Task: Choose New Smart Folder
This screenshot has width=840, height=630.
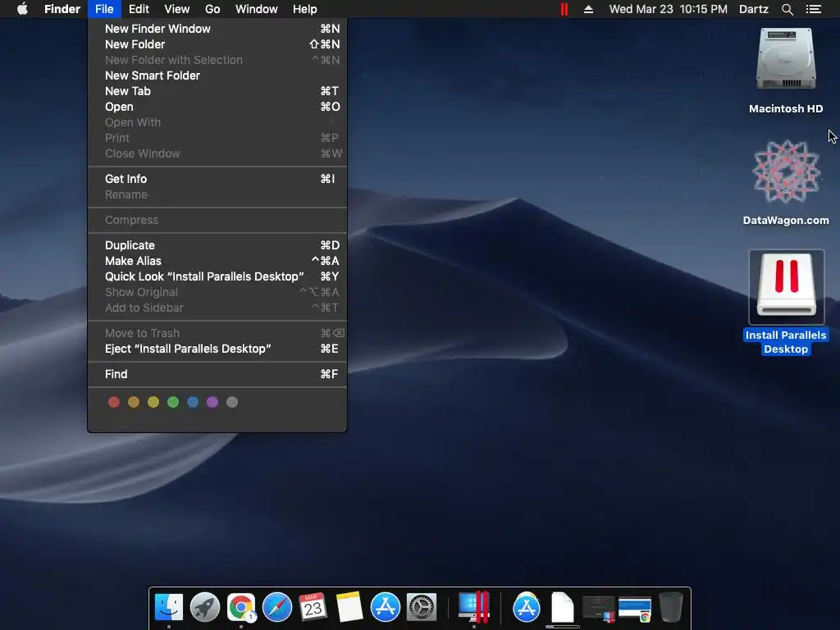Action: (x=217, y=75)
